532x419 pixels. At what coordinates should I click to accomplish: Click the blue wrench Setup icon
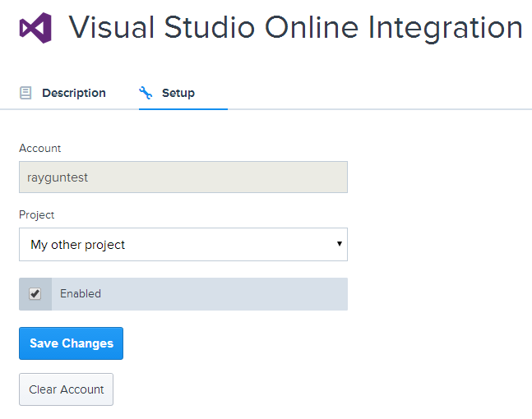[x=146, y=93]
